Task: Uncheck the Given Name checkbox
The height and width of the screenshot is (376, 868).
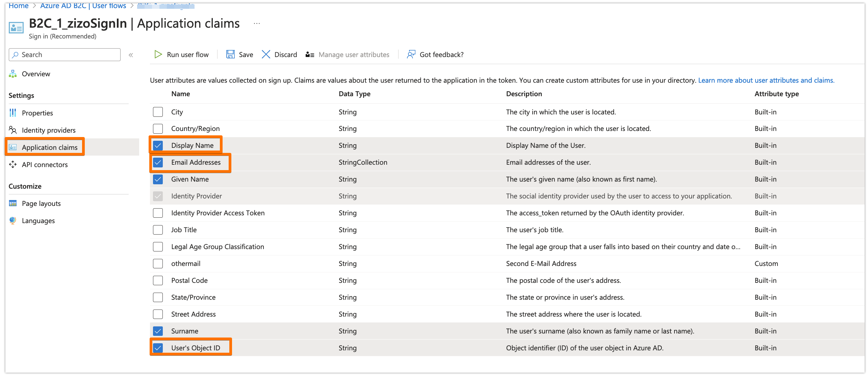Action: pyautogui.click(x=158, y=179)
